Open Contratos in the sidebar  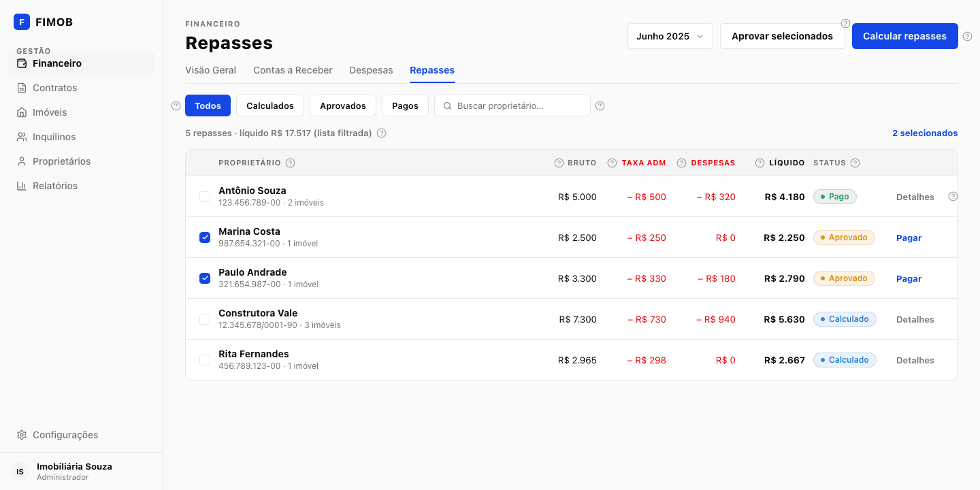tap(82, 88)
